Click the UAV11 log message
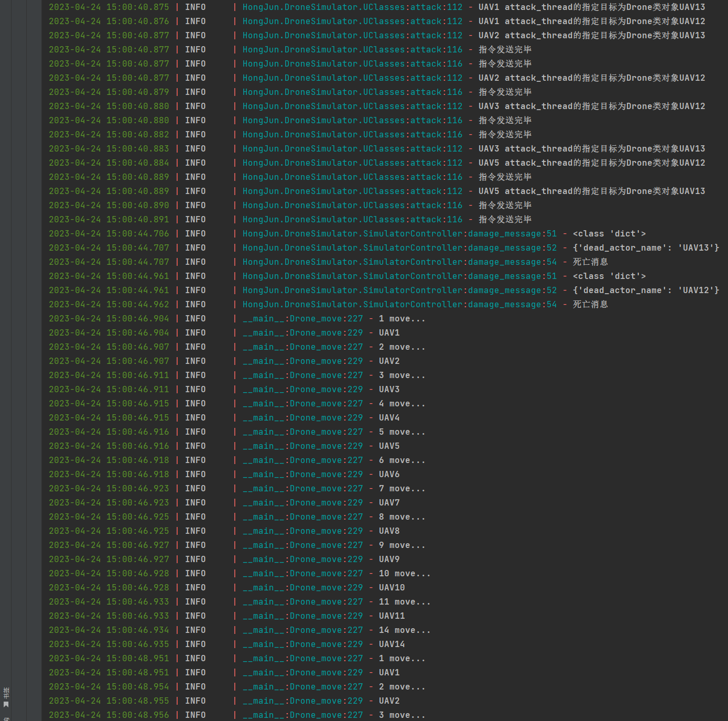 [x=392, y=616]
